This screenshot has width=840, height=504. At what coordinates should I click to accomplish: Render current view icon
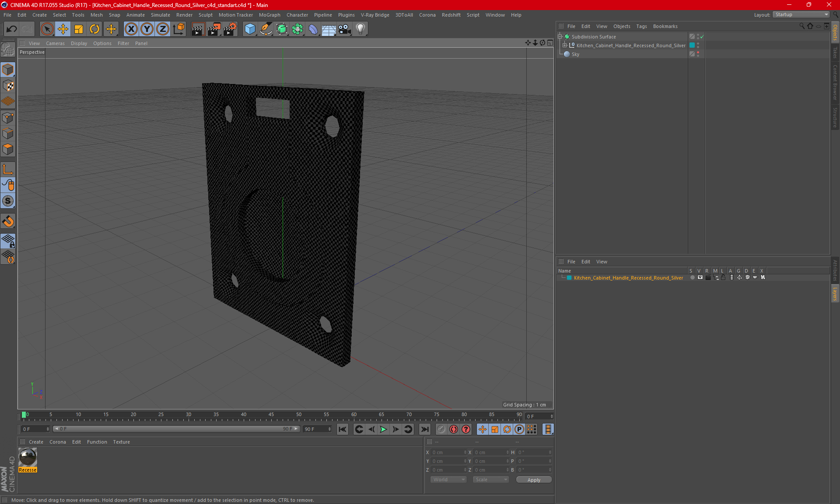pos(198,29)
